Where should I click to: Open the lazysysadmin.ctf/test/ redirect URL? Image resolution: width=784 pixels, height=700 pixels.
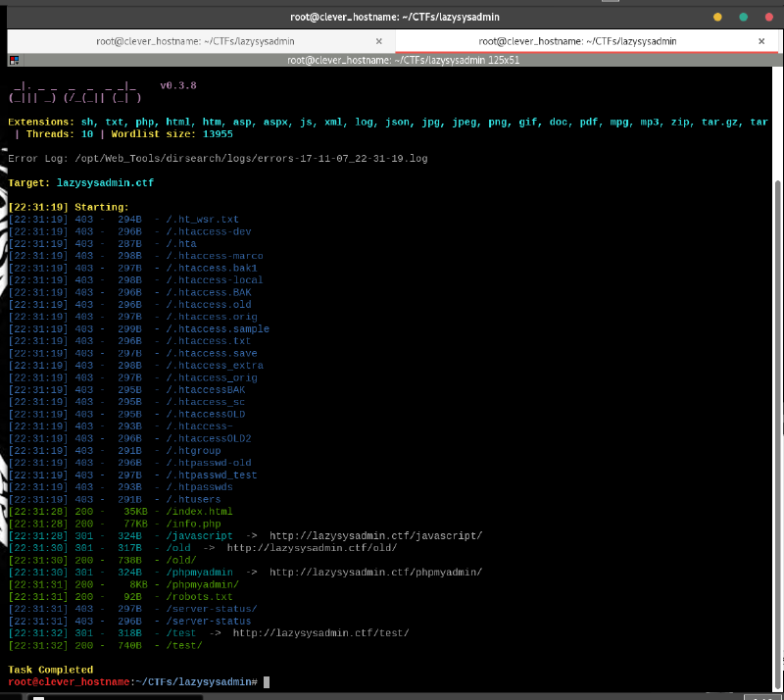click(x=319, y=633)
